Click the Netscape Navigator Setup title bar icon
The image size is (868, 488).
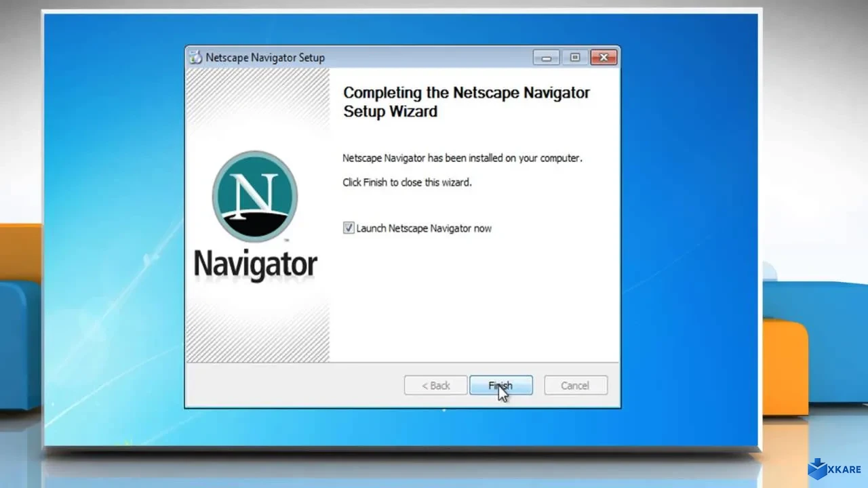point(195,58)
